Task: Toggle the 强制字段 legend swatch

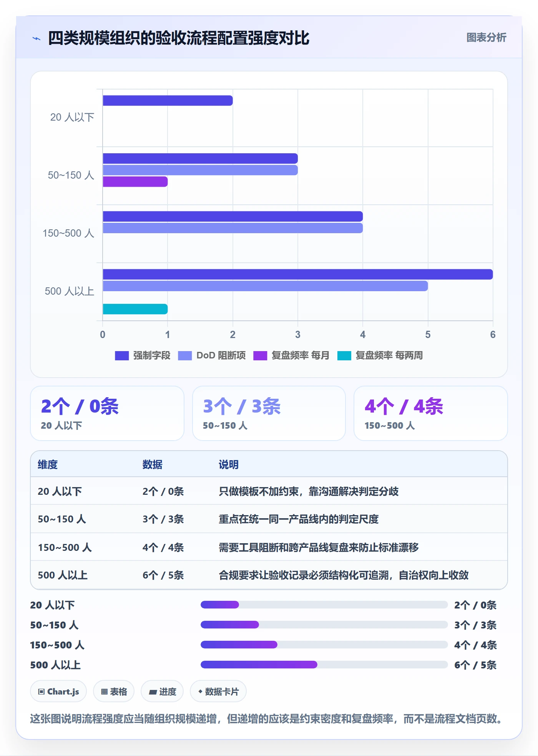Action: [122, 356]
